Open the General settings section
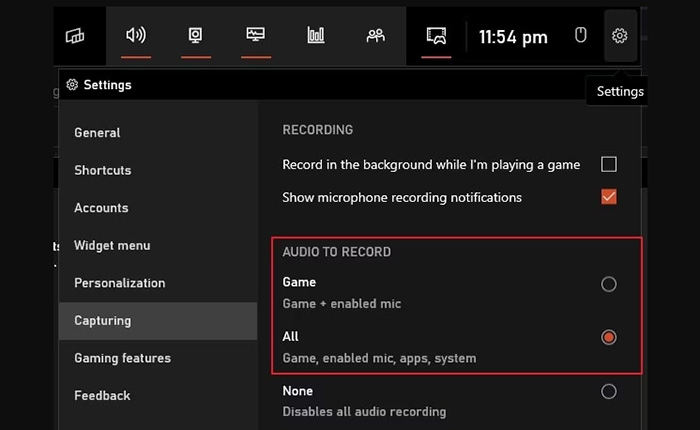 [97, 133]
